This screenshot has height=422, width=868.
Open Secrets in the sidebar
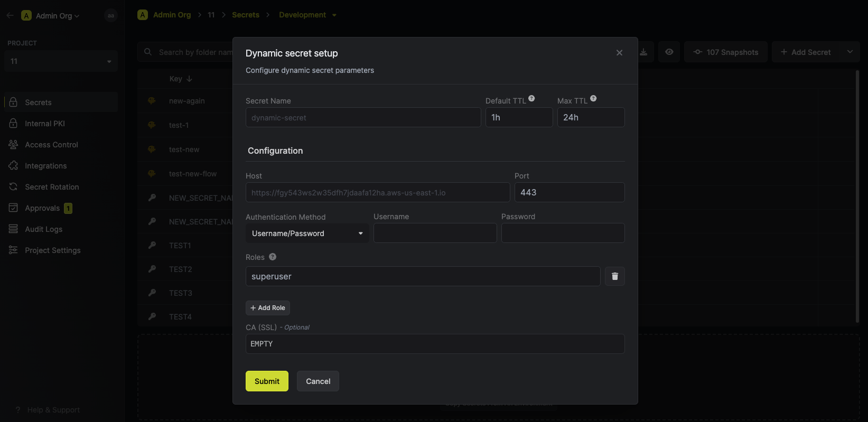coord(61,102)
